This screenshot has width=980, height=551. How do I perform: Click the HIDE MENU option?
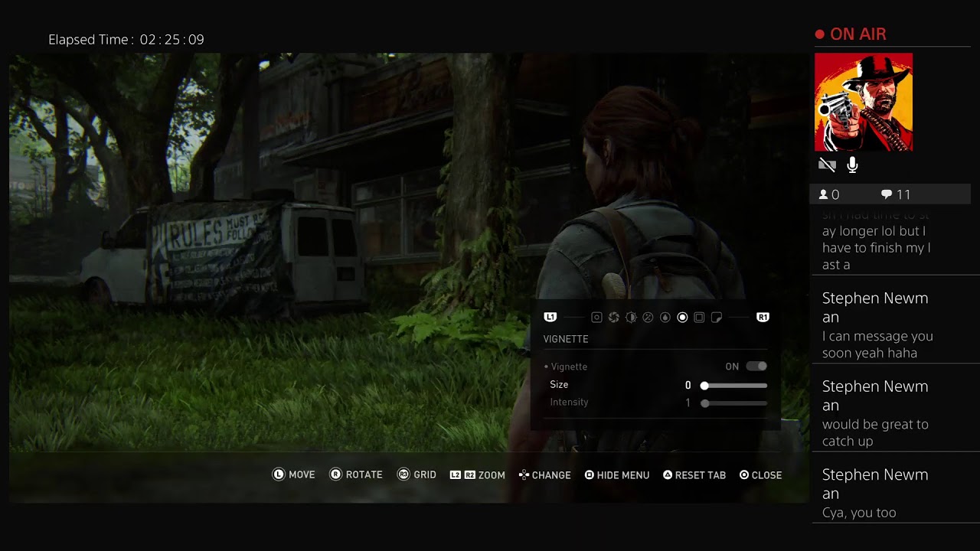coord(617,475)
